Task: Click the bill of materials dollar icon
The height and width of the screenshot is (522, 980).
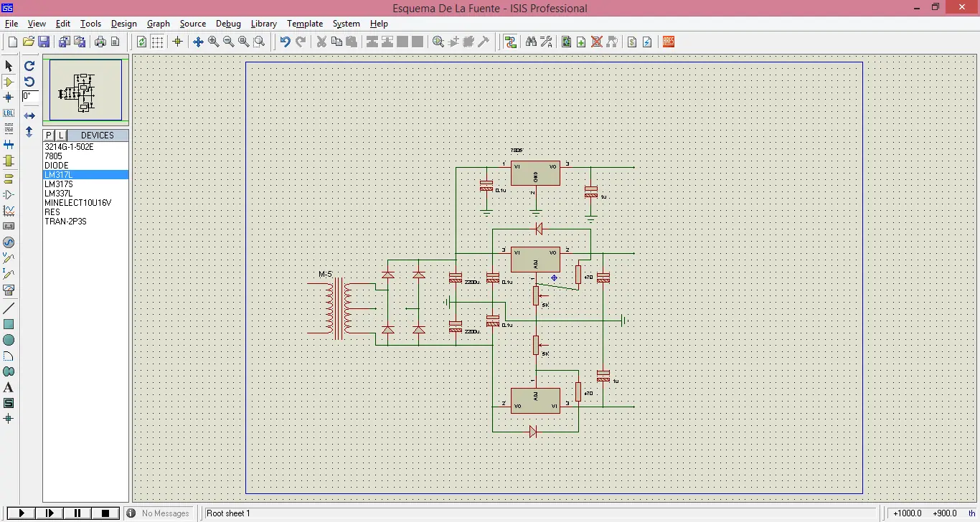Action: coord(631,42)
